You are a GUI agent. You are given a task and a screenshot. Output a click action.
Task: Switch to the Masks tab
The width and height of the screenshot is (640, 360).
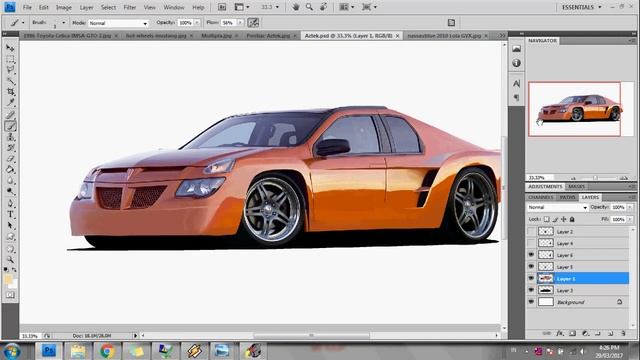577,186
